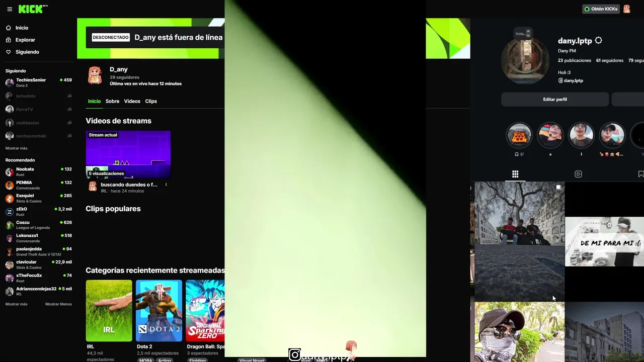Open clavicular channel in Recomendado

click(38, 265)
